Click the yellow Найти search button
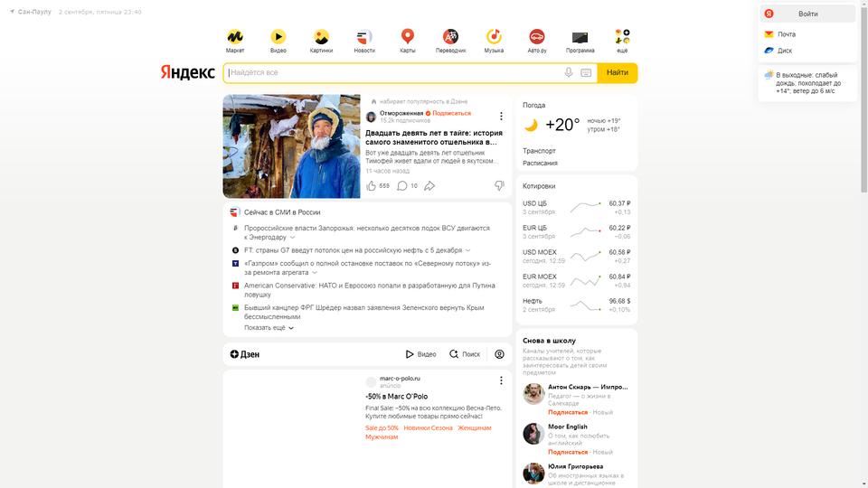 [x=618, y=72]
